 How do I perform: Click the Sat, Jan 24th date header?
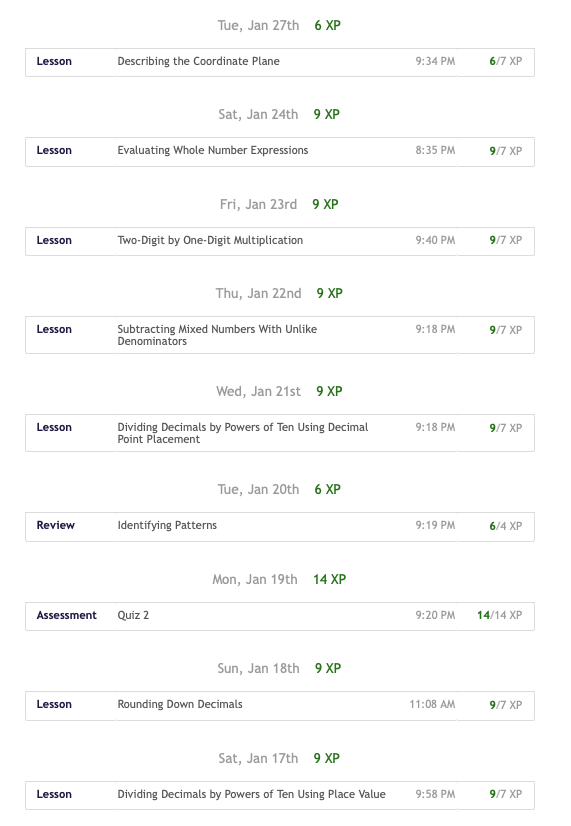tap(258, 114)
